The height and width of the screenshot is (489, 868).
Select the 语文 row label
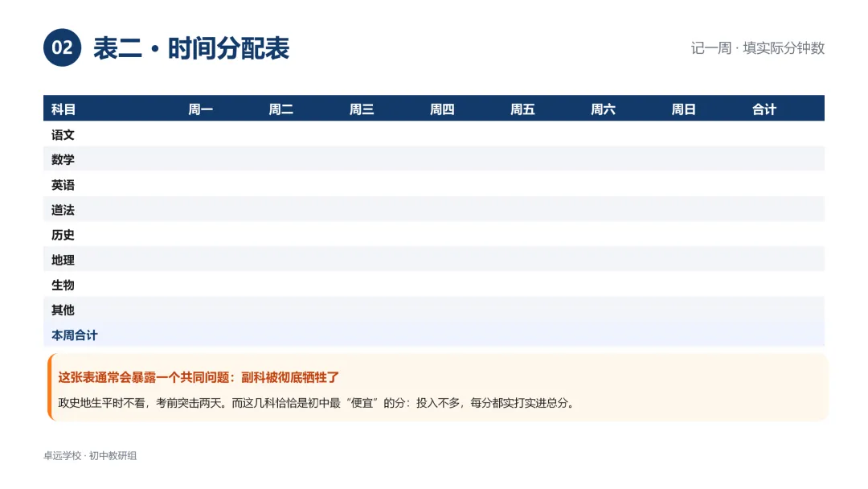63,134
